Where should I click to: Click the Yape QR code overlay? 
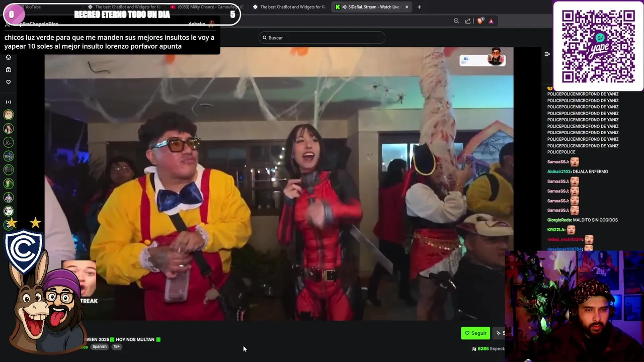598,46
